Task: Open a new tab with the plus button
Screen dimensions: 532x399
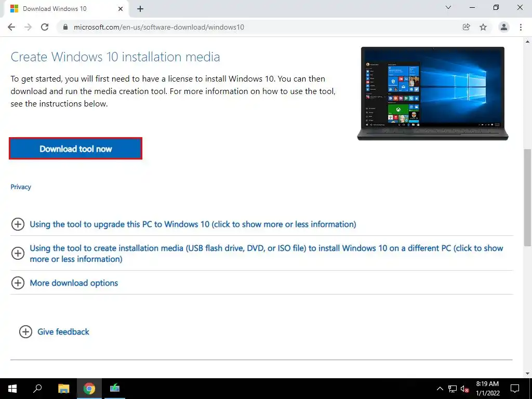Action: click(140, 9)
